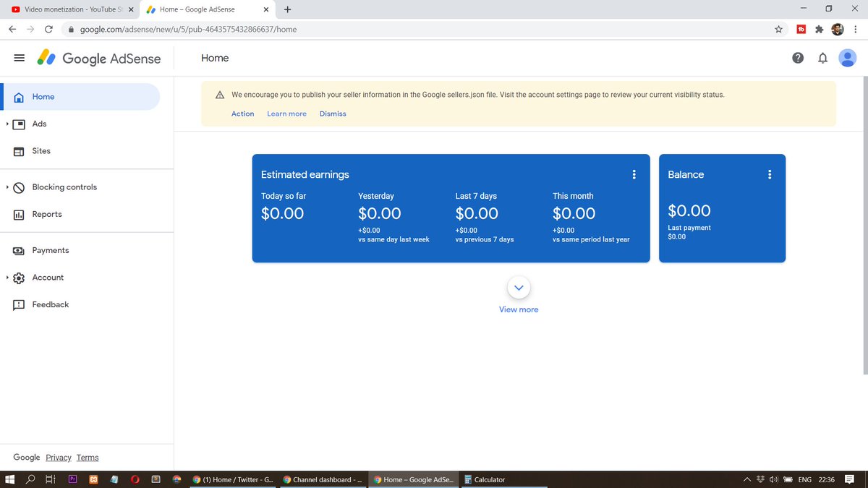Click the Payments icon in sidebar

pos(20,251)
